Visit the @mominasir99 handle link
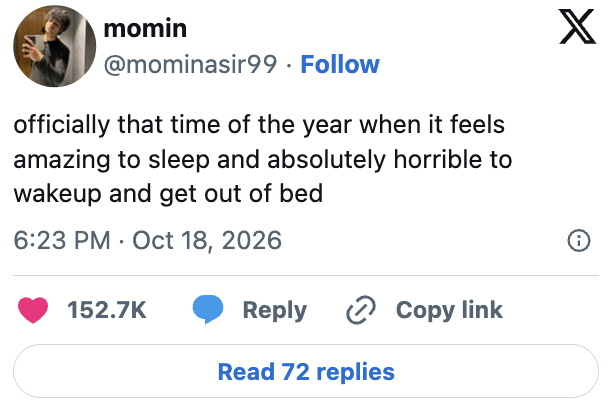This screenshot has width=614, height=412. point(190,64)
